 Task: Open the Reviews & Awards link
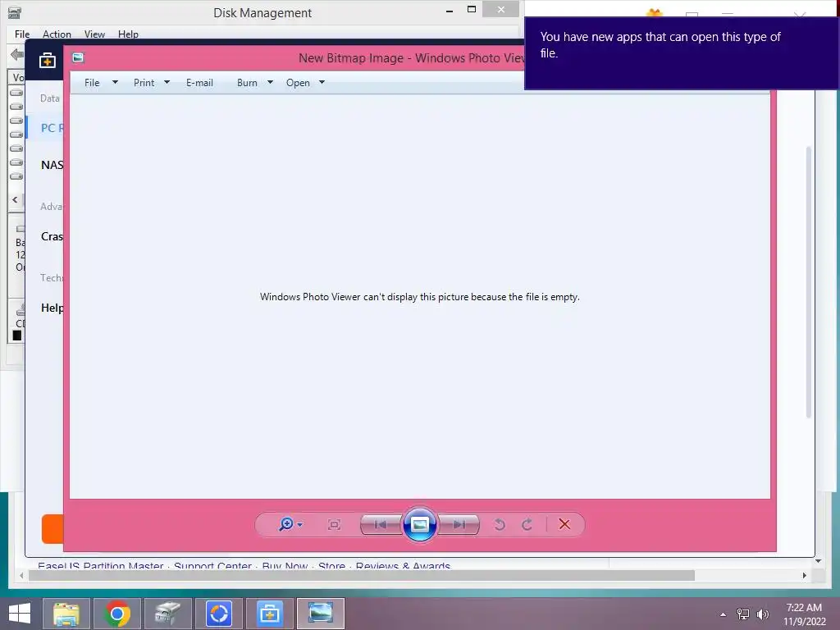[403, 566]
